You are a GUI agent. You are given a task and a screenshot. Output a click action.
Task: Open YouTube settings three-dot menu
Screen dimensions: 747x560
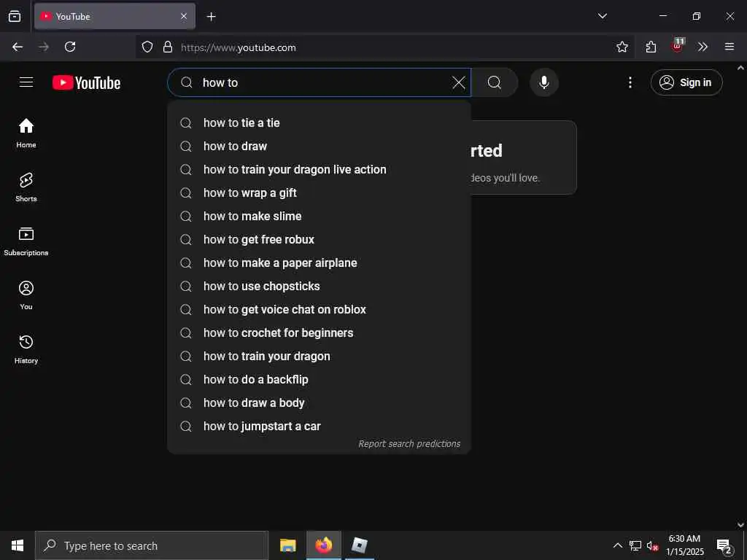click(x=630, y=82)
